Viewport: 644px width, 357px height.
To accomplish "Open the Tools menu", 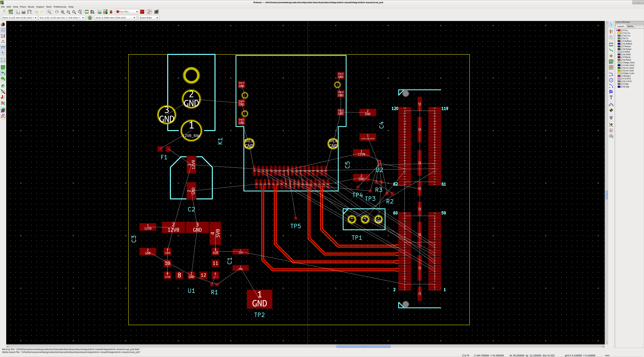I will tap(49, 7).
